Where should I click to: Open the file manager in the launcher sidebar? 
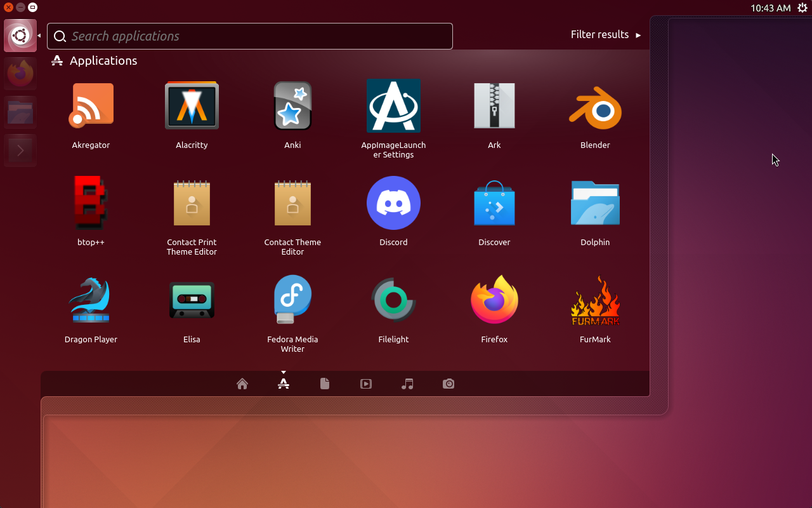click(20, 112)
